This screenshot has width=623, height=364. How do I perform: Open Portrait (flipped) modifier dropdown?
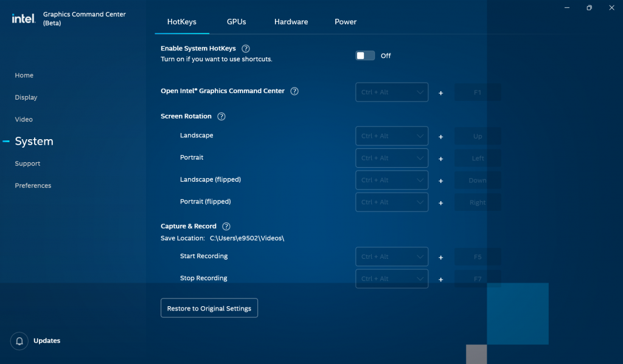click(392, 202)
